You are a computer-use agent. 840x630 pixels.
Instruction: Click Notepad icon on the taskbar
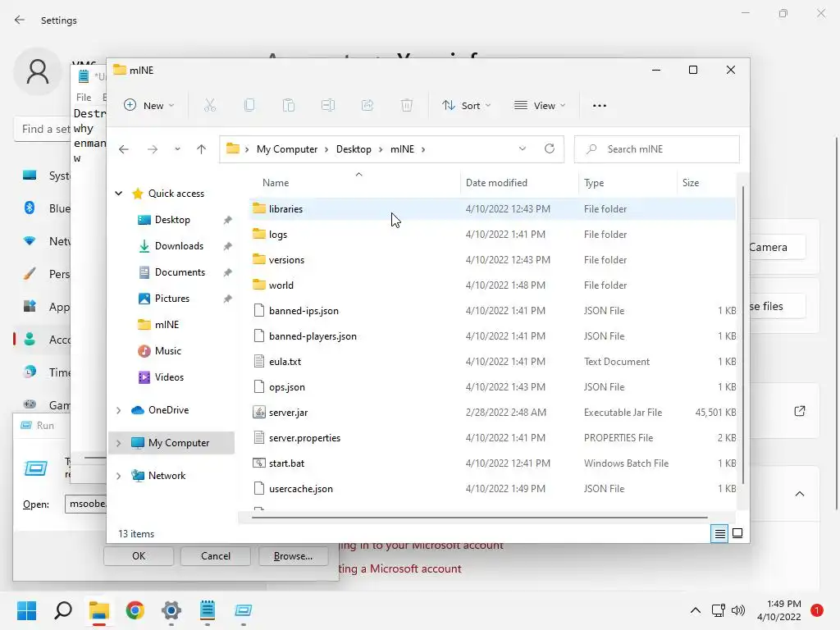point(208,610)
